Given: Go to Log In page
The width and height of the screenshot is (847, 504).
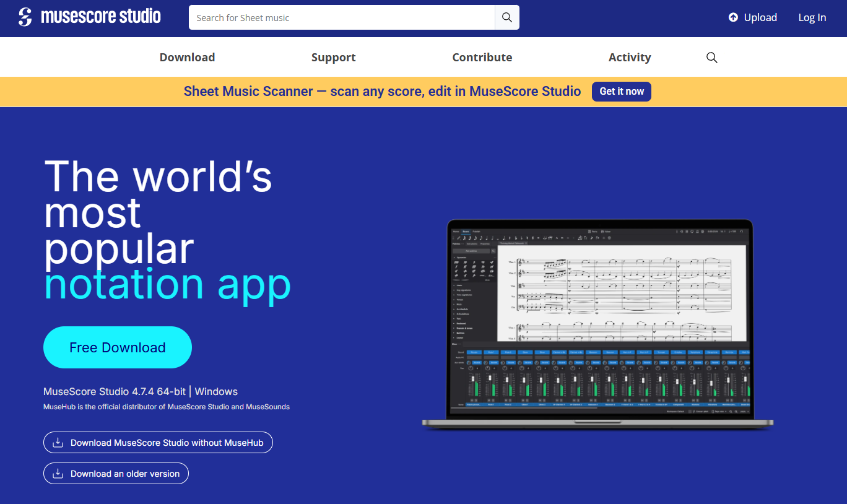Looking at the screenshot, I should click(x=812, y=17).
